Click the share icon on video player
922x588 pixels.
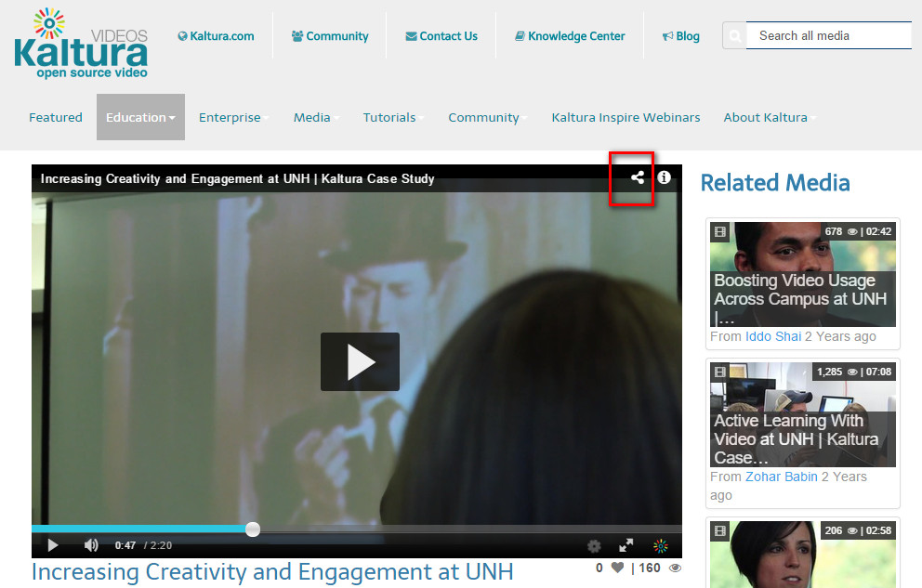click(x=637, y=177)
